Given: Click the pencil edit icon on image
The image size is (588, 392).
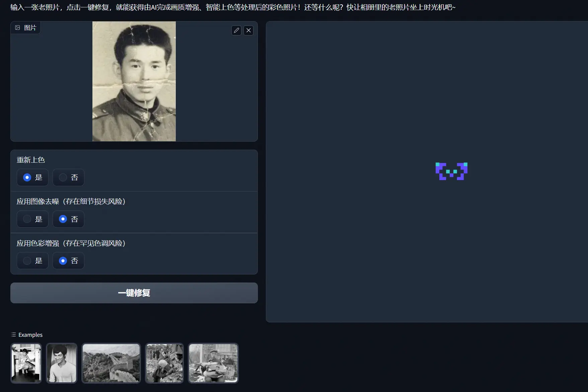Looking at the screenshot, I should [236, 30].
